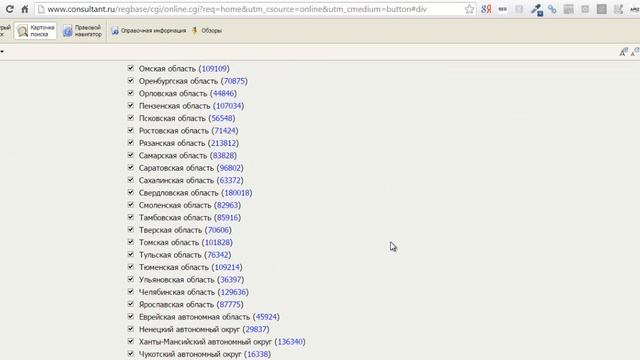Deselect Тюменская область checkbox
This screenshot has height=360, width=640.
tap(131, 267)
